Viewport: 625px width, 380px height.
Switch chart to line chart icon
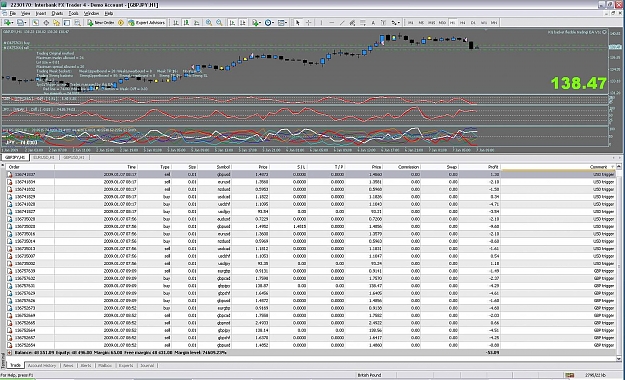pyautogui.click(x=197, y=23)
